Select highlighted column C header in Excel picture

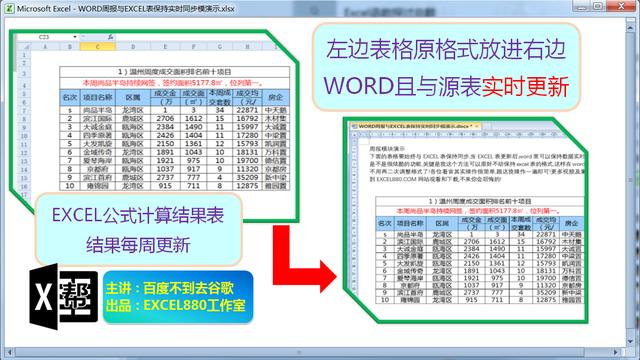(x=98, y=47)
